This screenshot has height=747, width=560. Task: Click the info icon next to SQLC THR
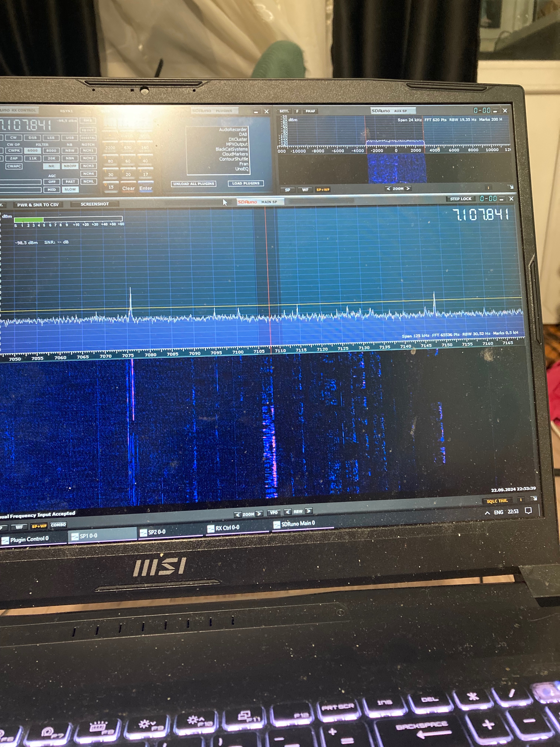click(x=521, y=499)
